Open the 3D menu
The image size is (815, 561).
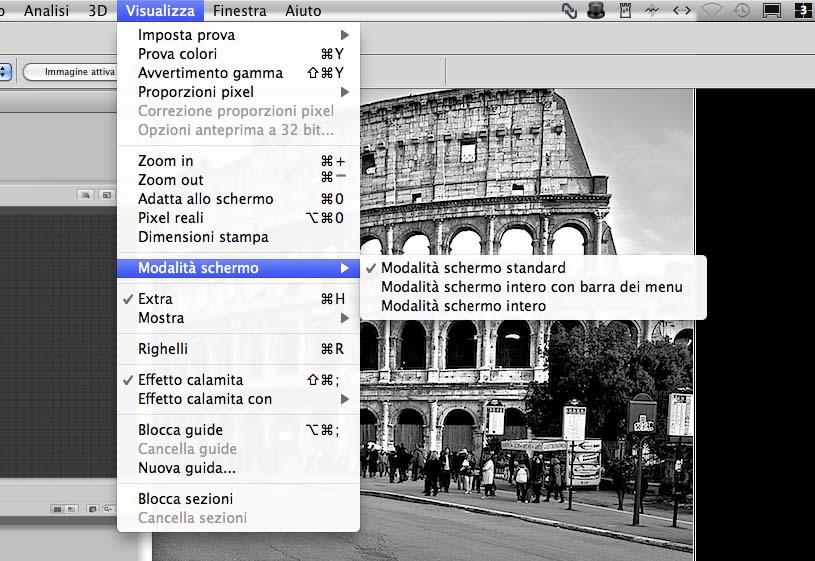click(x=97, y=10)
